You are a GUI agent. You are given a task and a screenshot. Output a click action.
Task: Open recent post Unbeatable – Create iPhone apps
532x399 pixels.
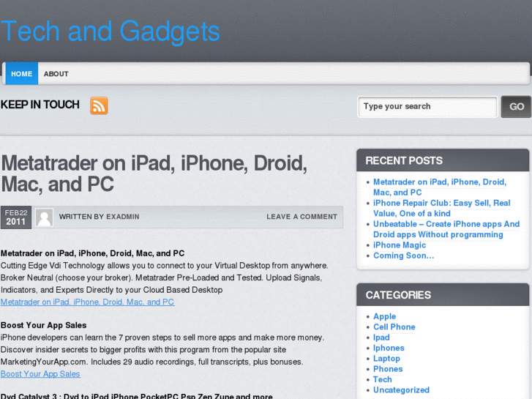(446, 229)
